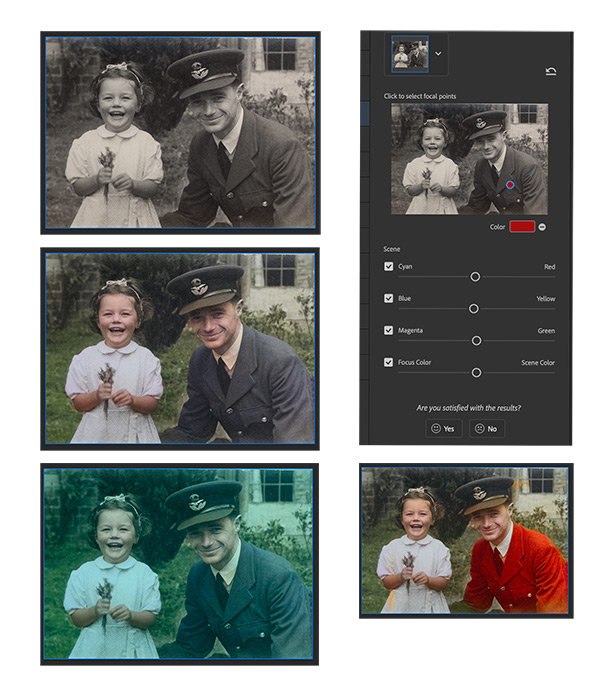Click the 'Yellow' slider end label
The image size is (600, 691).
(x=545, y=299)
